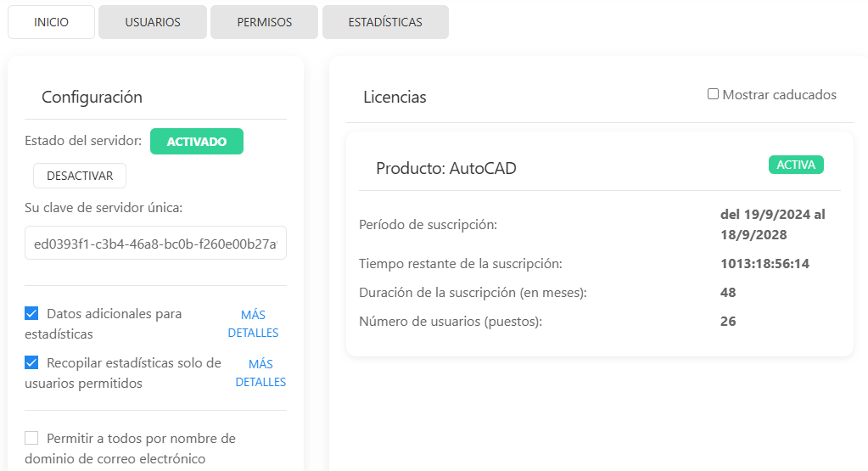Click the green ACTIVADO server status badge

(196, 142)
